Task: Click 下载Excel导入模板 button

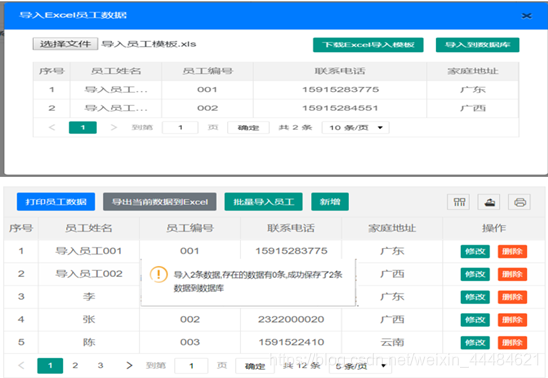Action: click(x=368, y=45)
